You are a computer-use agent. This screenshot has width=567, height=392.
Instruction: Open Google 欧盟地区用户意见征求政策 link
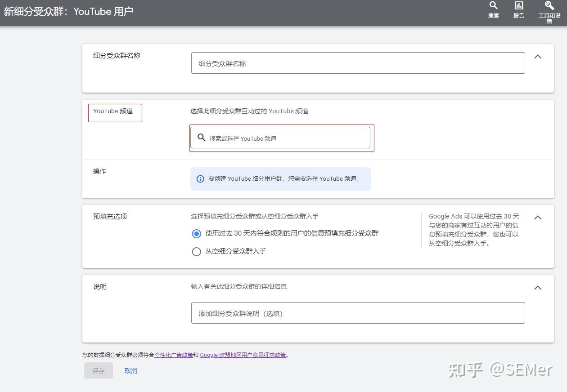tap(243, 355)
